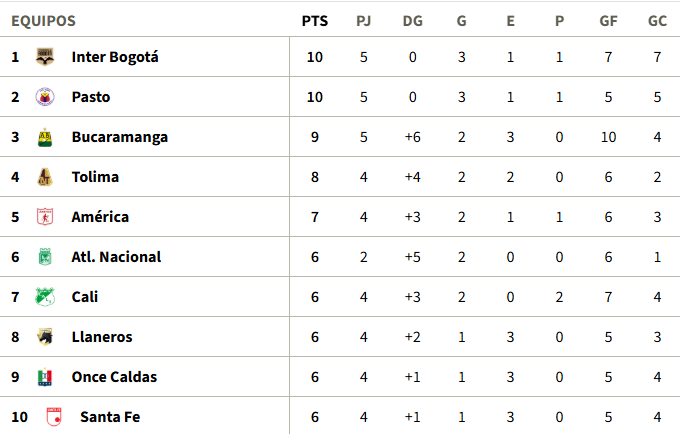680x434 pixels.
Task: Click the Santa Fe team crest
Action: (52, 417)
